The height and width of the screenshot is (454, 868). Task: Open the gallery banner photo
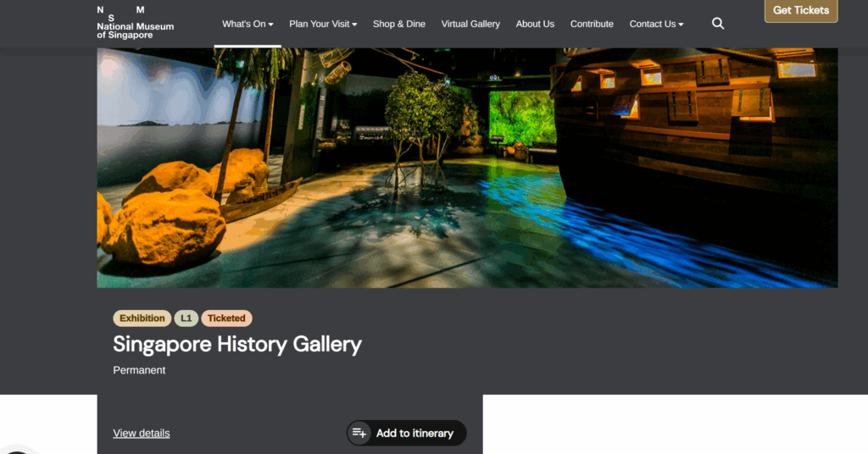[467, 168]
